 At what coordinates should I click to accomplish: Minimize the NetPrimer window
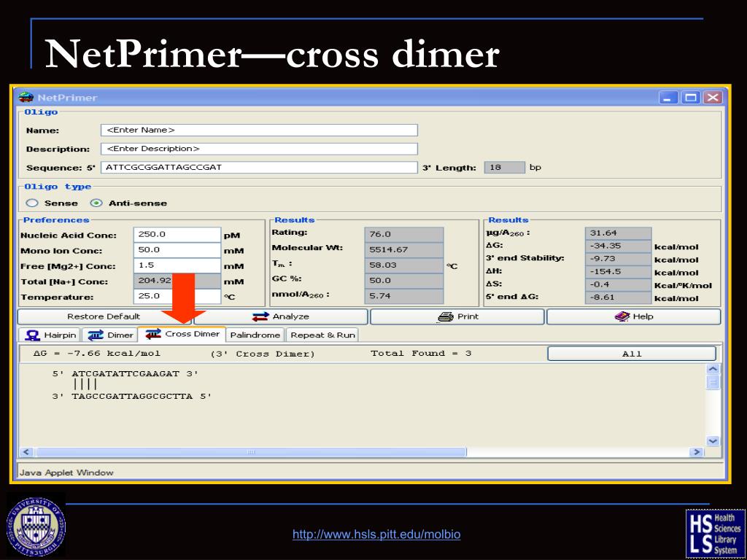668,98
